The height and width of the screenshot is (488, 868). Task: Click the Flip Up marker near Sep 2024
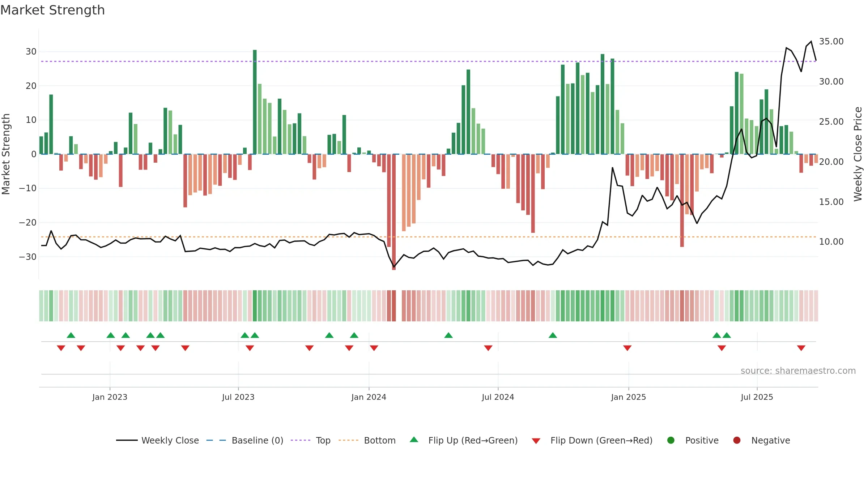click(x=553, y=335)
